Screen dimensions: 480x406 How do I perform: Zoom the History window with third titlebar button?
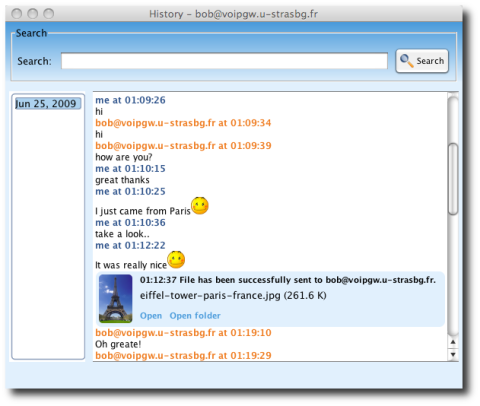pos(49,14)
